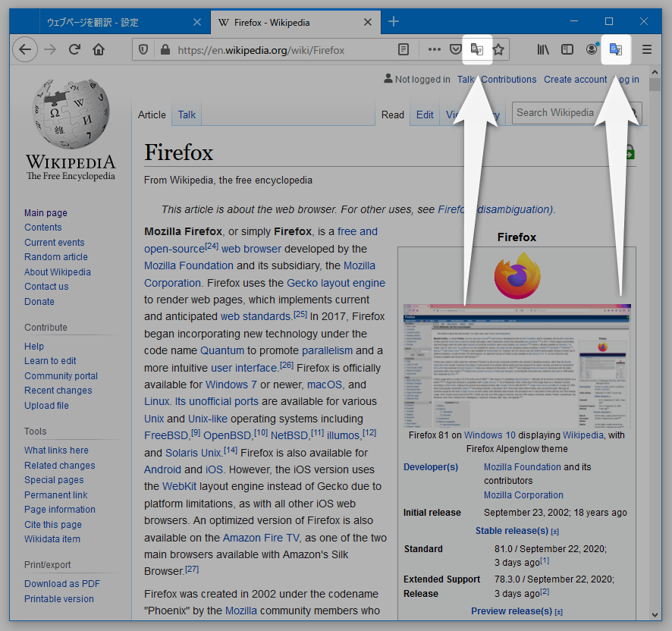Bookmark this page with the star
Screen dimensions: 672x631
[x=498, y=50]
